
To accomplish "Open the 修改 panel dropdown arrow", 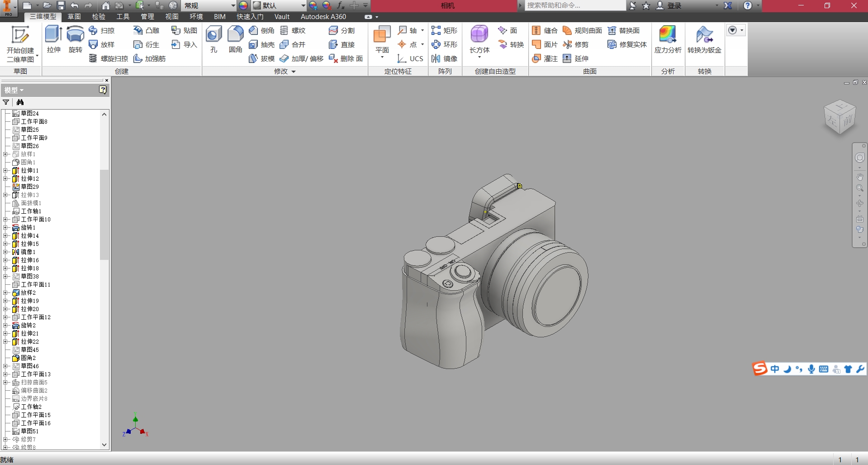I will (294, 72).
